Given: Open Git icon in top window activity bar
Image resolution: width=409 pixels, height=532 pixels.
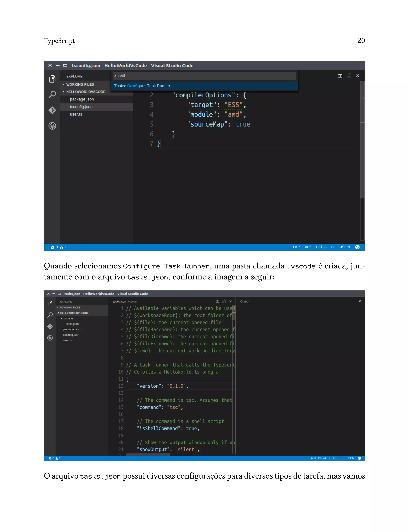Looking at the screenshot, I should 52,110.
